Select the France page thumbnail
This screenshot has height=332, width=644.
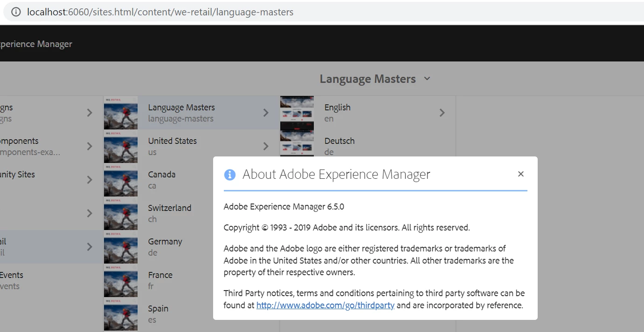(121, 280)
